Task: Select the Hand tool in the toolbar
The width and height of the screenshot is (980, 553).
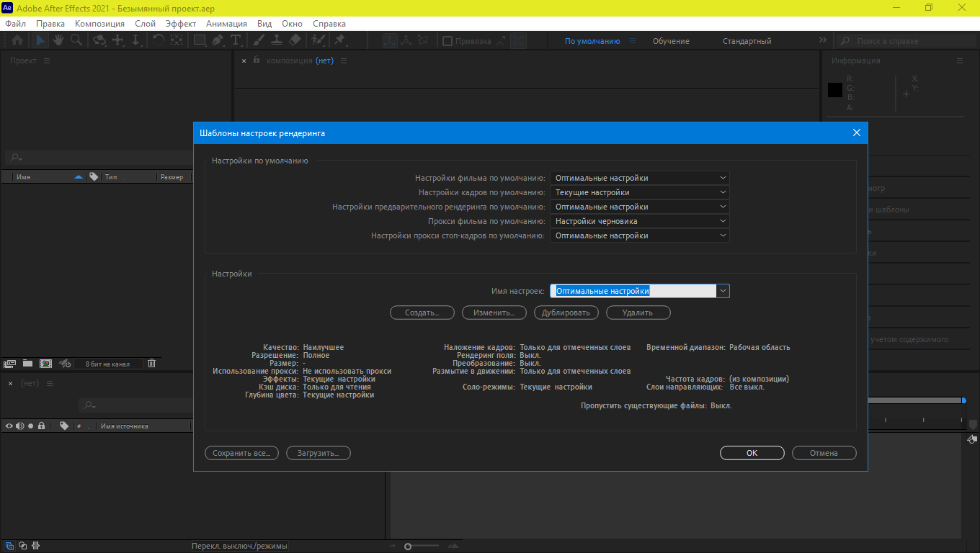Action: [x=58, y=40]
